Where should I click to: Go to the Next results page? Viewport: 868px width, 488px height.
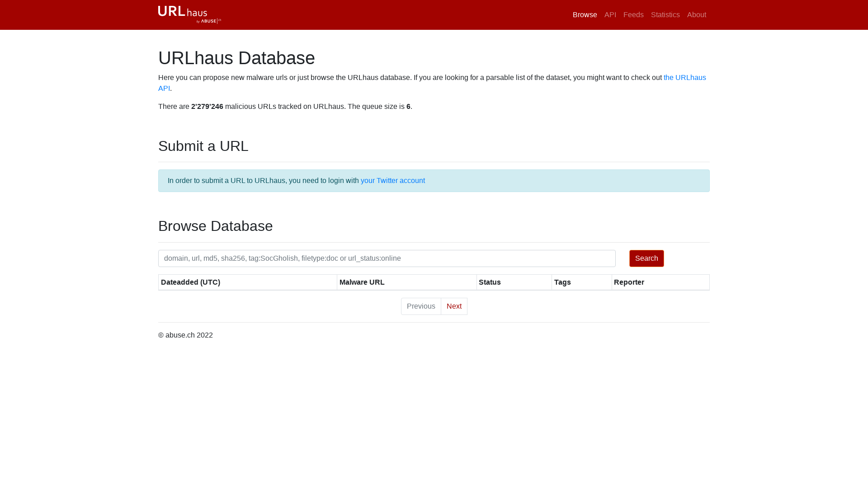(x=454, y=306)
